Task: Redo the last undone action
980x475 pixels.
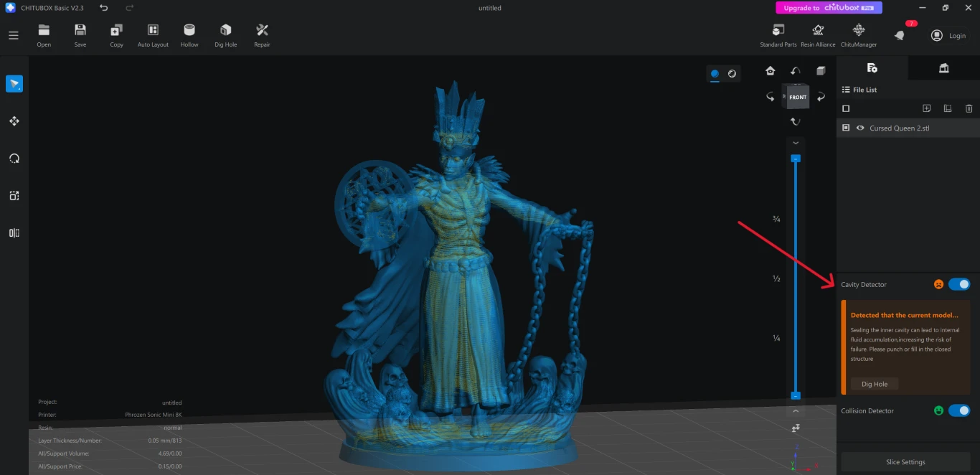Action: (130, 8)
